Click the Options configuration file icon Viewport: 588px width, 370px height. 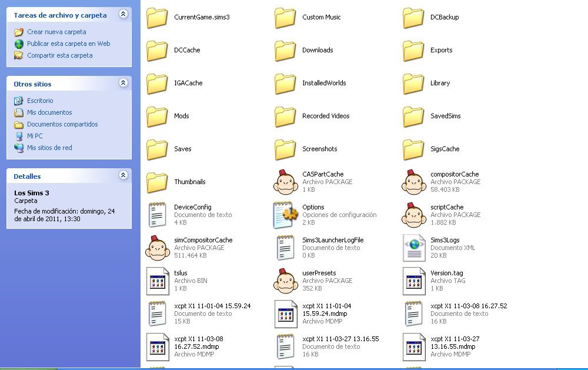coord(285,215)
